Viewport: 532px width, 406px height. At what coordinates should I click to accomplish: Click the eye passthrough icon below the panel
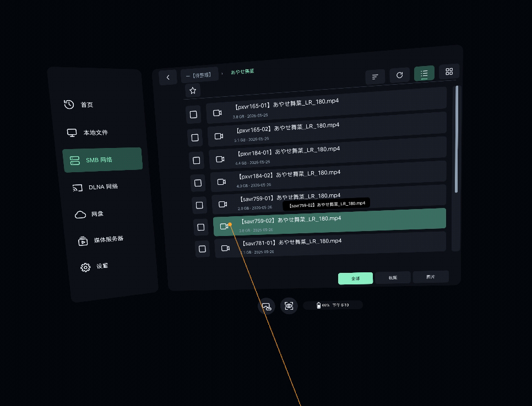pos(289,306)
